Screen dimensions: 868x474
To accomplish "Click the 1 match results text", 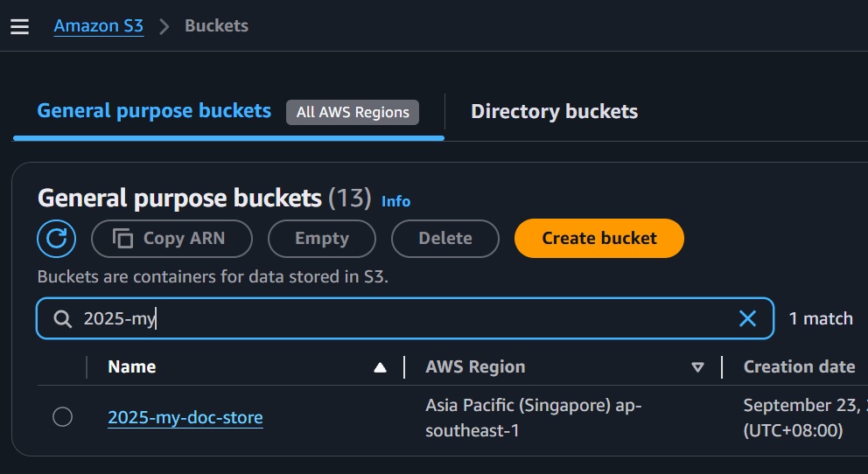I will point(821,319).
